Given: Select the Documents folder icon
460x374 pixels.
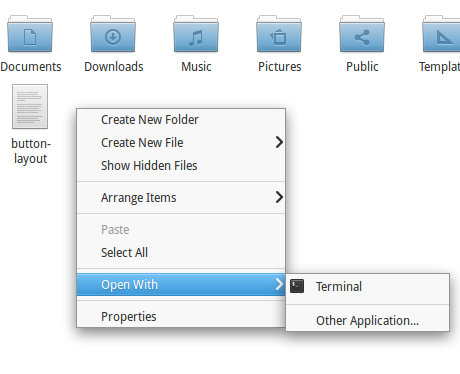Looking at the screenshot, I should click(30, 34).
